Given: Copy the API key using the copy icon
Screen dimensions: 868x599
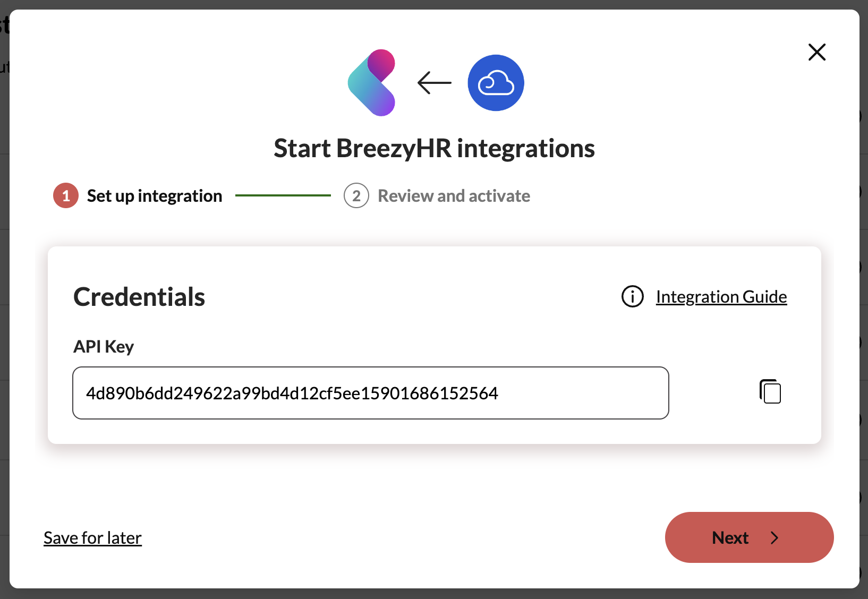Looking at the screenshot, I should point(770,392).
